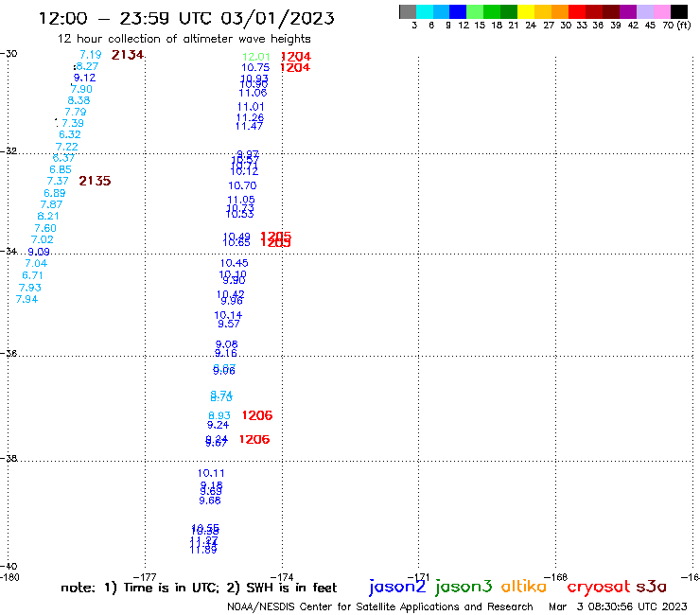Click the wave height value 10.75

coord(255,67)
